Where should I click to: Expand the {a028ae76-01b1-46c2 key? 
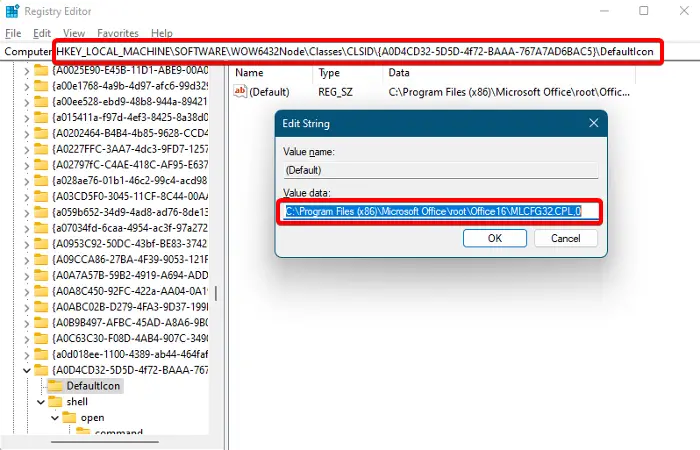tap(26, 181)
